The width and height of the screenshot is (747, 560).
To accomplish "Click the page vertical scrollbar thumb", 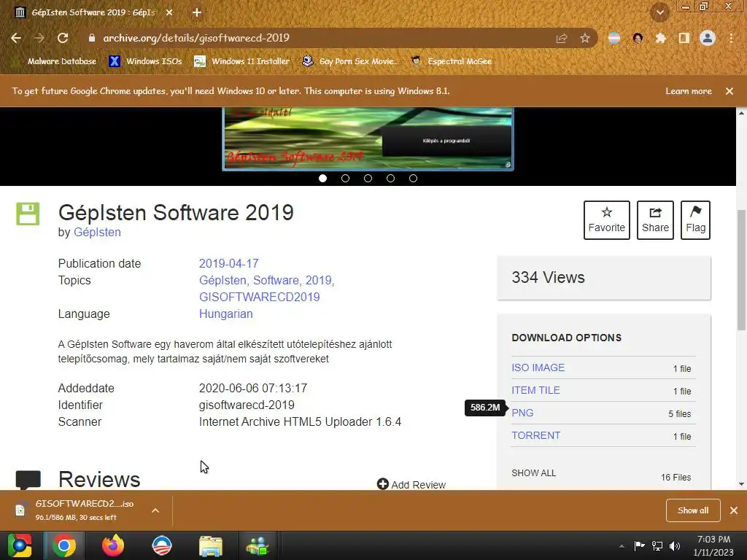I will [x=741, y=270].
